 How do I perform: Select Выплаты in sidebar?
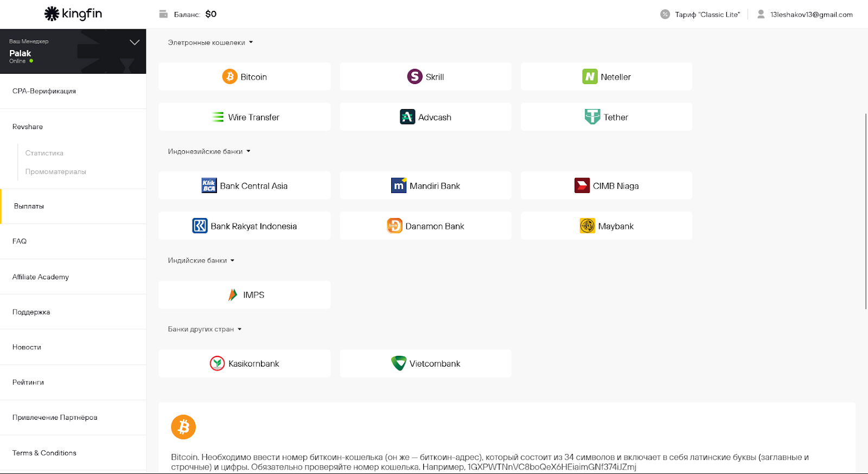[x=73, y=206]
